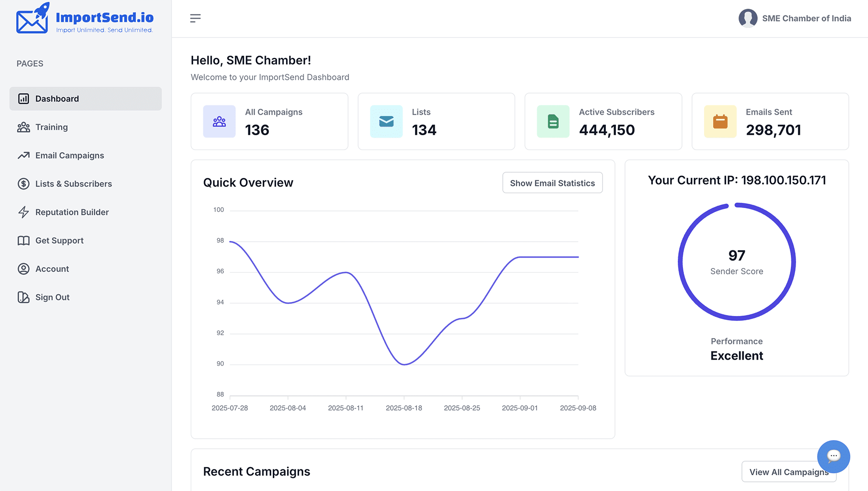The height and width of the screenshot is (491, 868).
Task: Click the Sender Score circular gauge
Action: [737, 262]
